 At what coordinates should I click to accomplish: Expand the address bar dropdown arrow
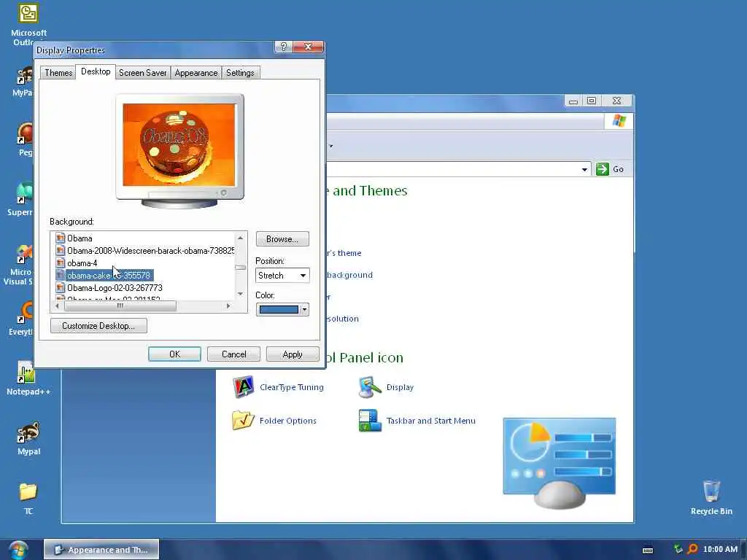click(584, 169)
